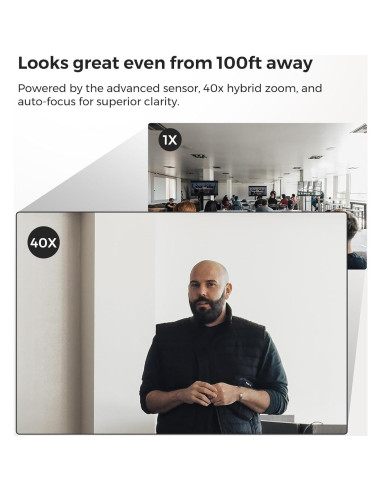Click the right TV screen in room

point(257,191)
